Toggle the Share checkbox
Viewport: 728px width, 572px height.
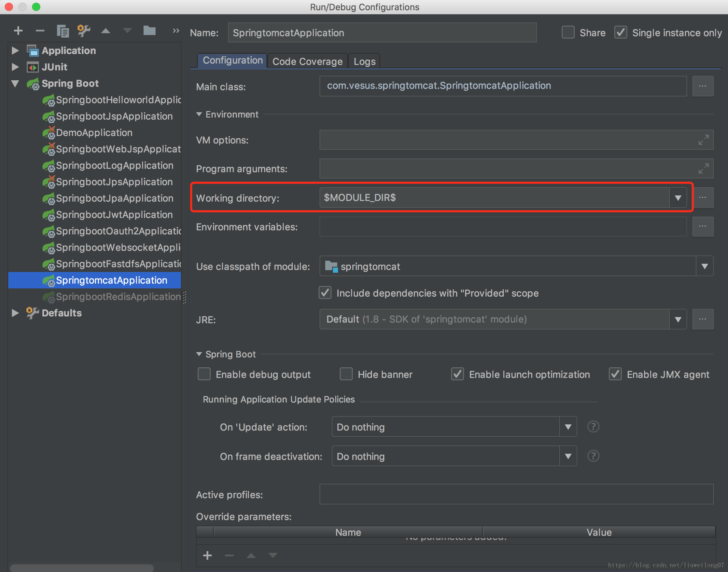click(x=568, y=32)
